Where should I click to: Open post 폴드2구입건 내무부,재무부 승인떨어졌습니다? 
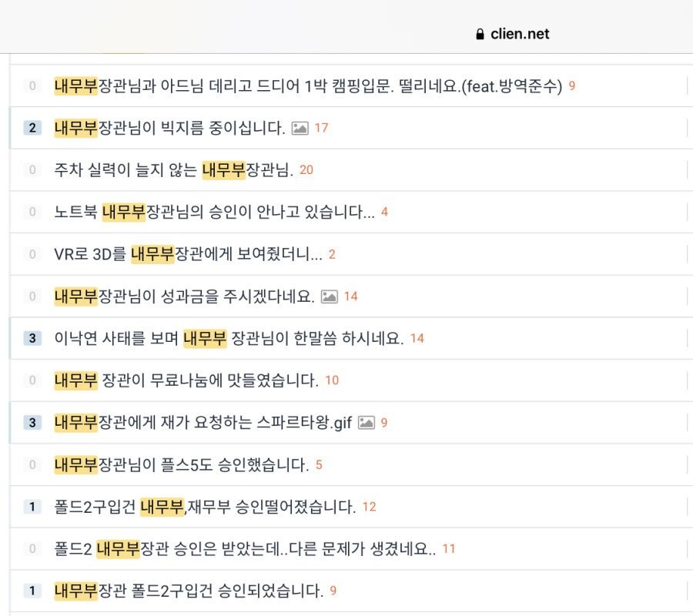(x=205, y=507)
